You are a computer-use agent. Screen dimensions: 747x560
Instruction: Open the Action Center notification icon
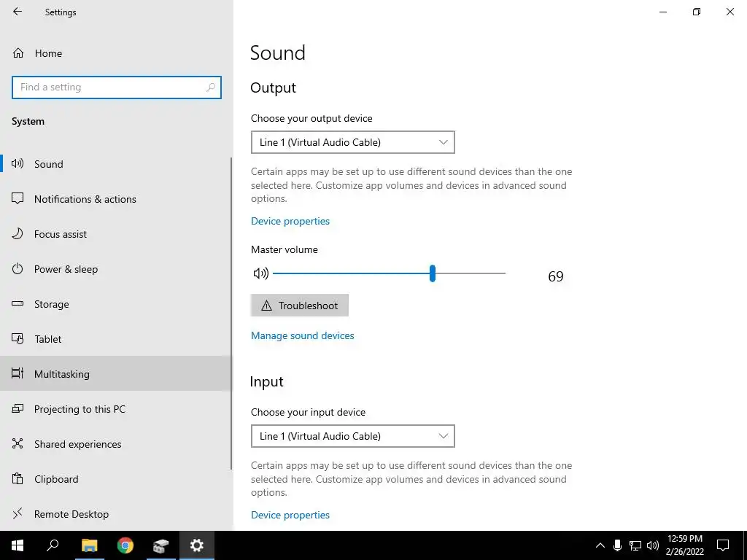[723, 545]
